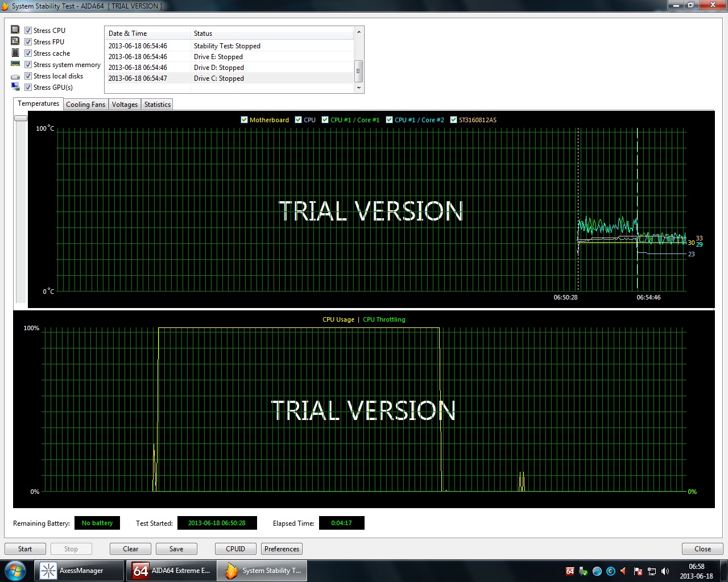The image size is (728, 582).
Task: Click the Save button
Action: click(176, 549)
